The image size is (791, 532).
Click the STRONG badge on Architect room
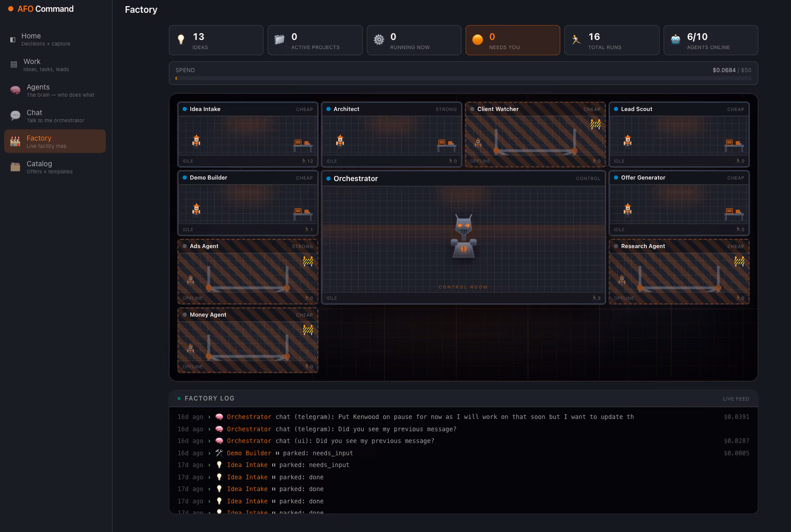click(x=446, y=109)
